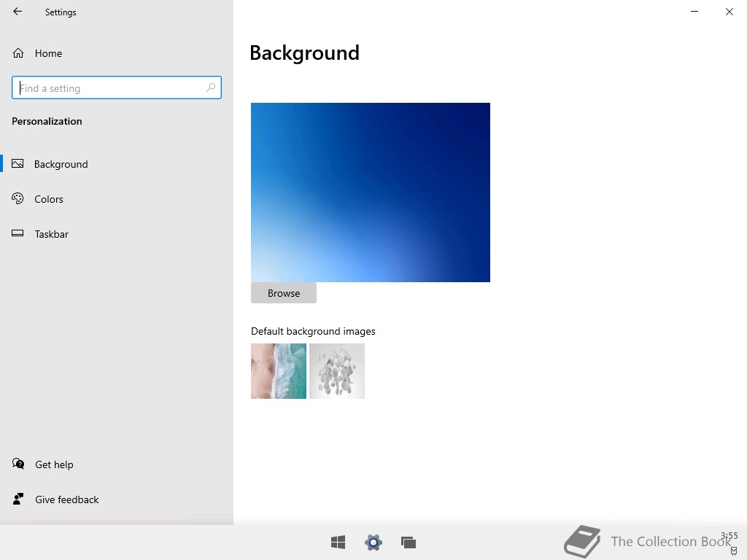The width and height of the screenshot is (747, 560).
Task: Click the Personalization heading
Action: pos(47,121)
